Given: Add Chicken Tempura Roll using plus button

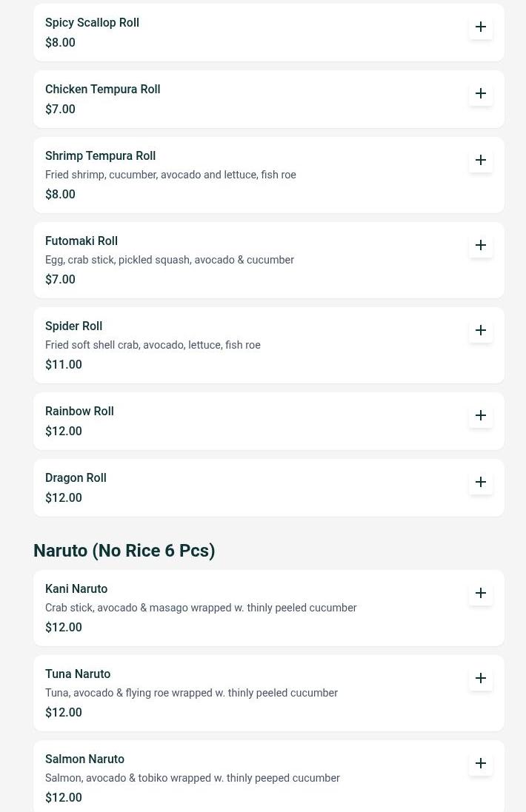Looking at the screenshot, I should click(x=480, y=93).
